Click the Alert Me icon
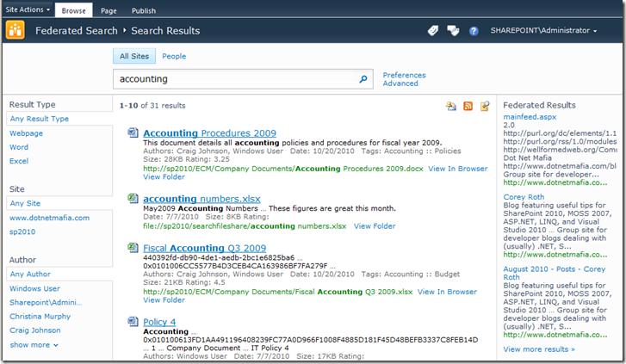The image size is (626, 364). coord(451,106)
